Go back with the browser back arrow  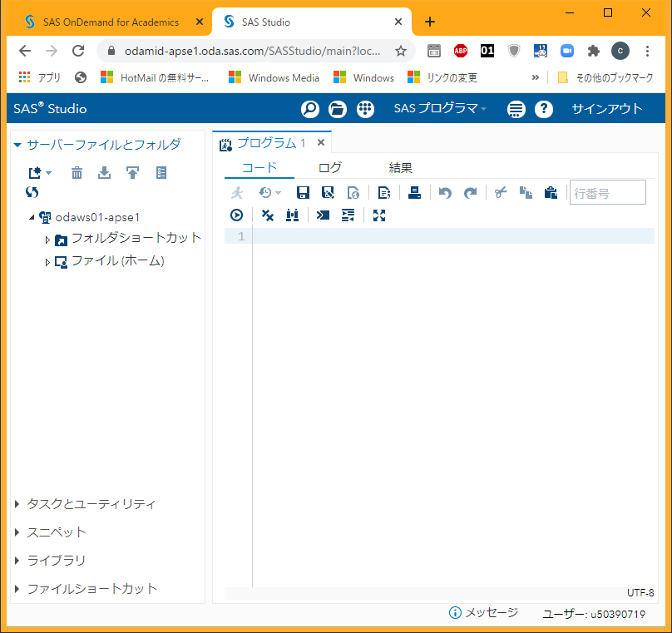(x=25, y=51)
